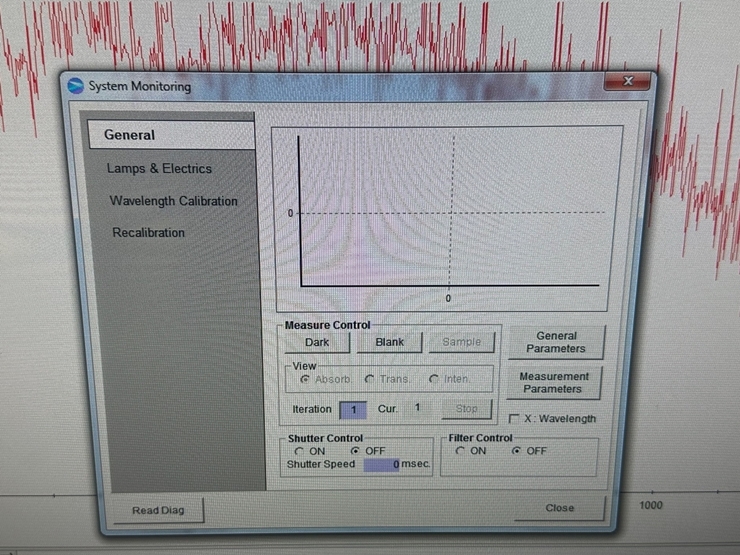
Task: Turn Filter Control ON
Action: (x=459, y=451)
